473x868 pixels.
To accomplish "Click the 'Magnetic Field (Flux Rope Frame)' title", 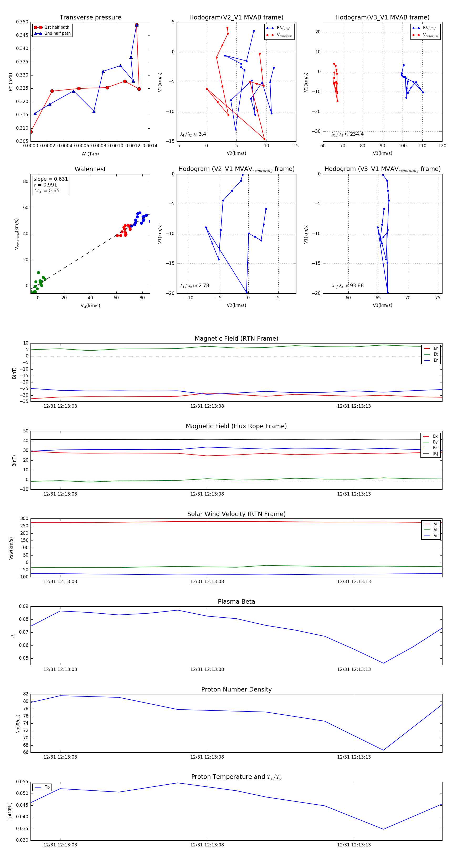I will [x=236, y=426].
